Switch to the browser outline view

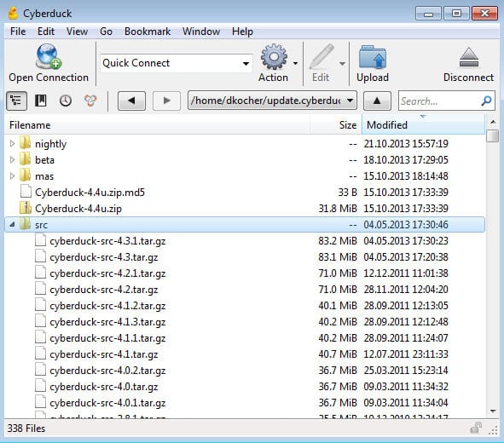point(16,101)
